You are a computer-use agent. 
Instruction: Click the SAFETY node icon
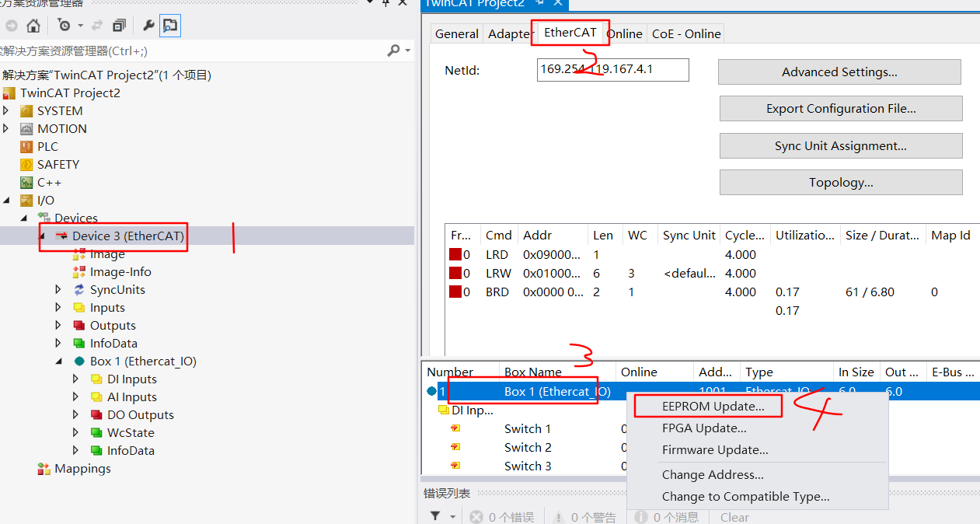coord(26,165)
